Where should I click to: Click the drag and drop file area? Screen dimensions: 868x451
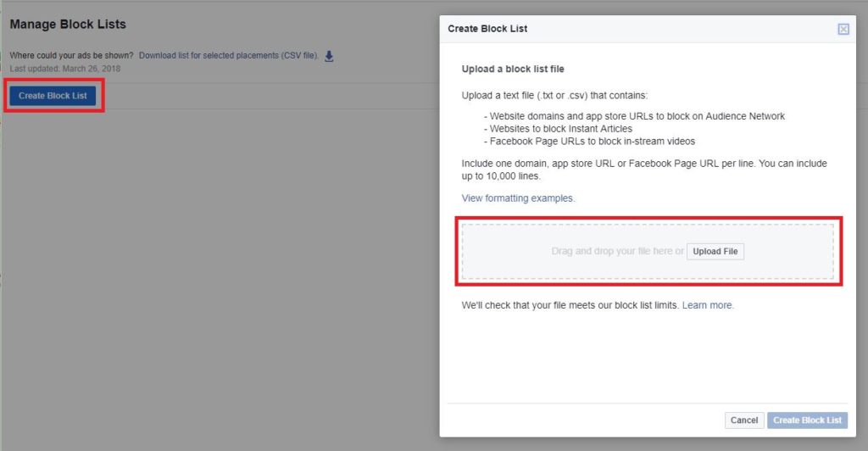click(648, 251)
